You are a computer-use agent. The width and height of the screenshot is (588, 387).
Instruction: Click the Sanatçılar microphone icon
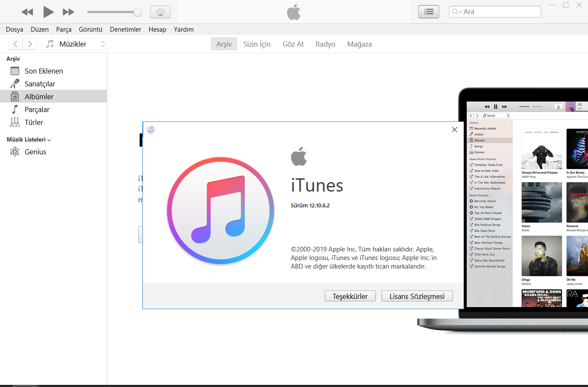coord(15,83)
